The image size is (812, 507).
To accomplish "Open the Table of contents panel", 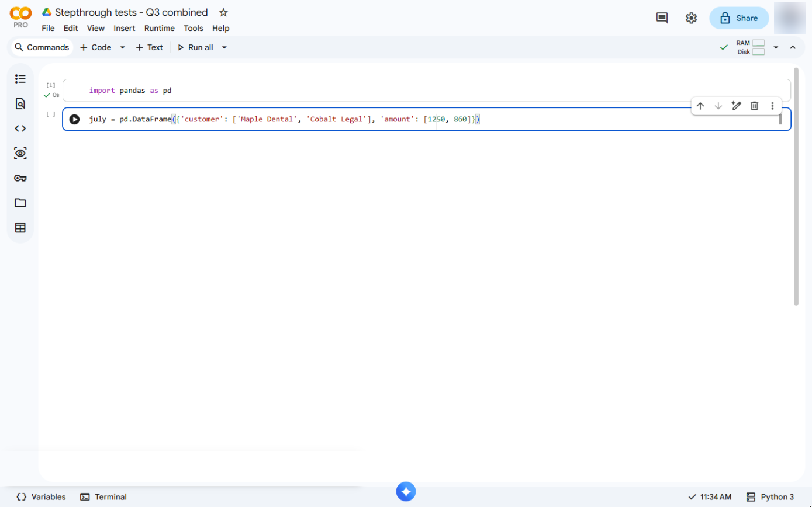I will tap(20, 79).
